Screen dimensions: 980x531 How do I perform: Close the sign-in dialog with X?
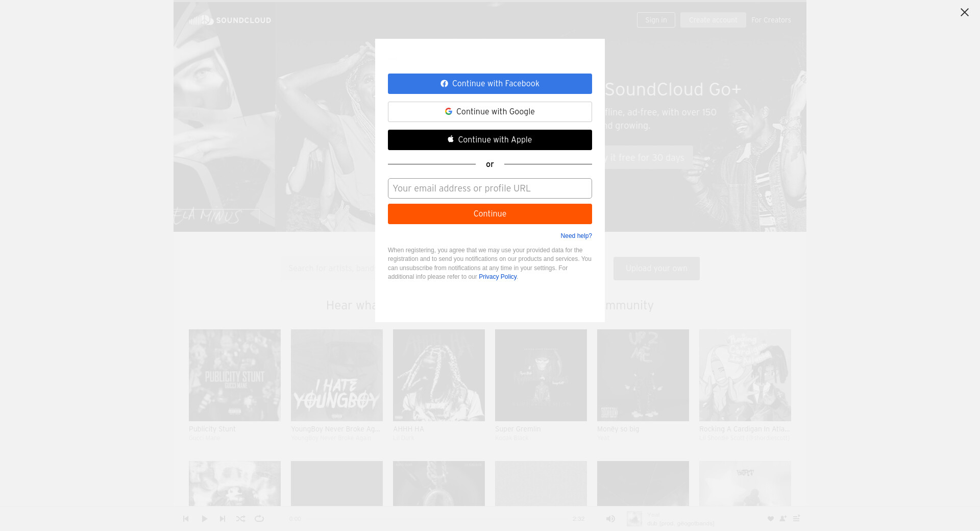click(964, 12)
